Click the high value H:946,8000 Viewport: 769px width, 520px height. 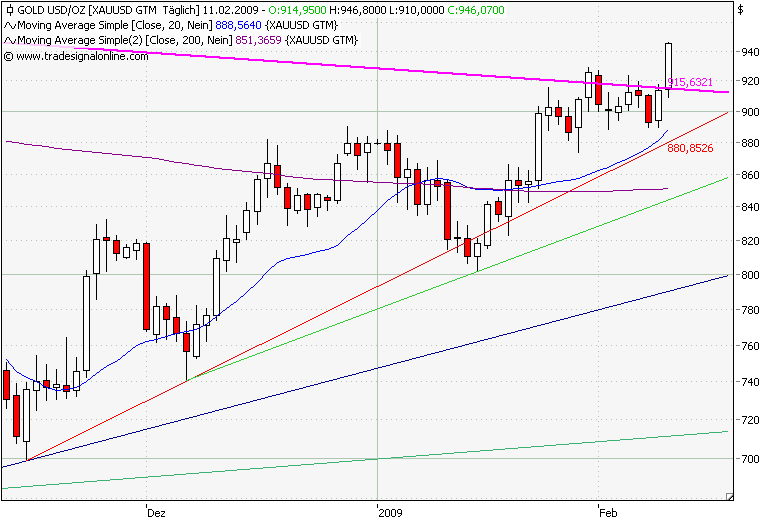tap(358, 10)
